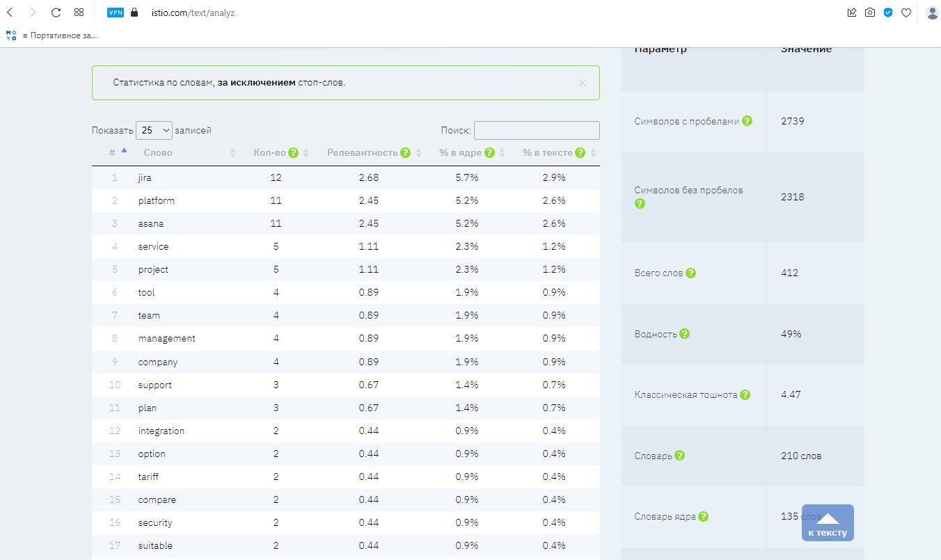
Task: Show help for Водность parameter
Action: 684,333
